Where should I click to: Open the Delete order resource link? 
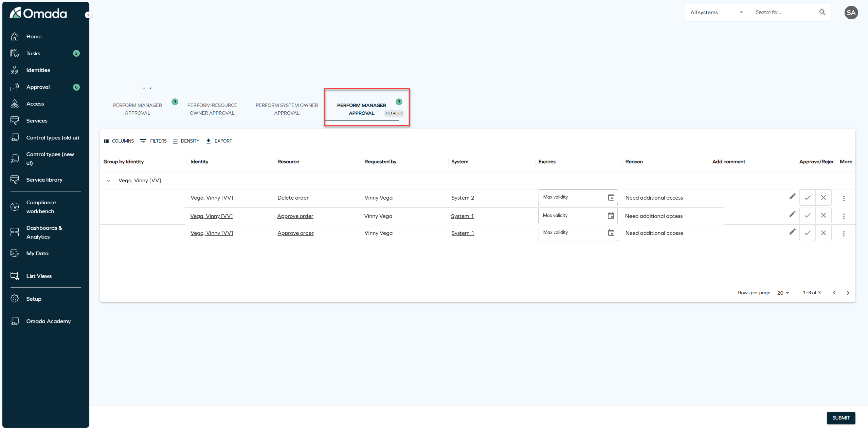click(293, 198)
